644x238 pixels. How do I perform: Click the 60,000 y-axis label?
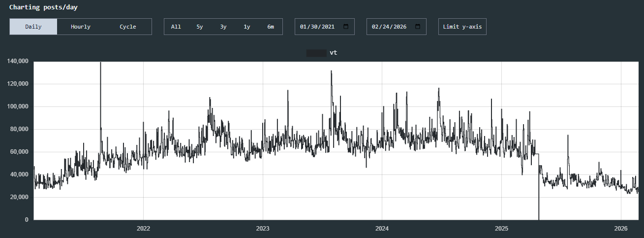pyautogui.click(x=19, y=152)
